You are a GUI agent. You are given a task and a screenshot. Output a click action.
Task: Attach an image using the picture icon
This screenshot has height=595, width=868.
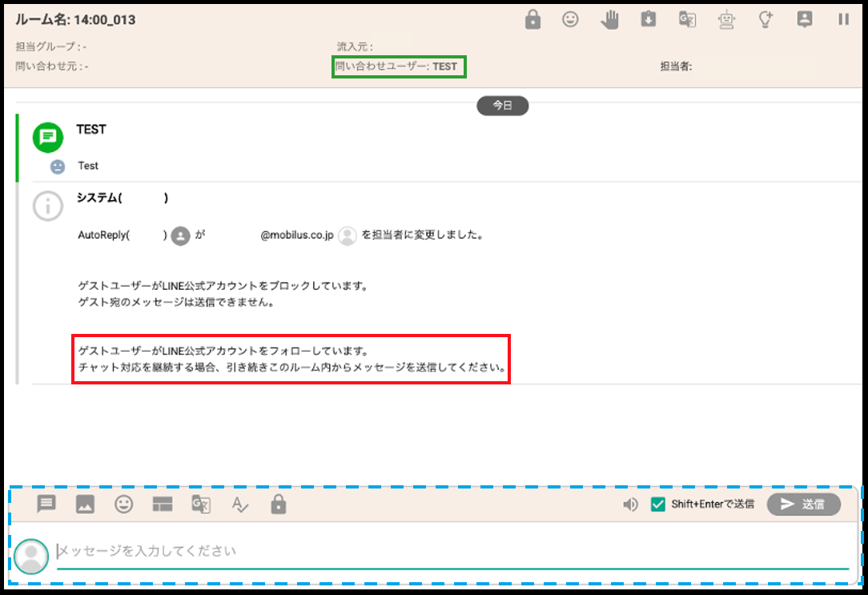point(85,504)
